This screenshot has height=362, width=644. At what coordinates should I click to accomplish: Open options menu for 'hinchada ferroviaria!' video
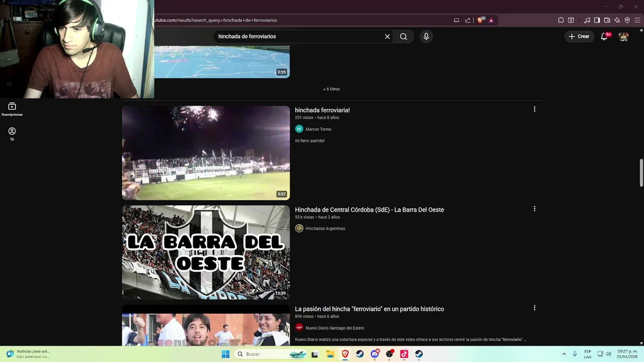(534, 109)
